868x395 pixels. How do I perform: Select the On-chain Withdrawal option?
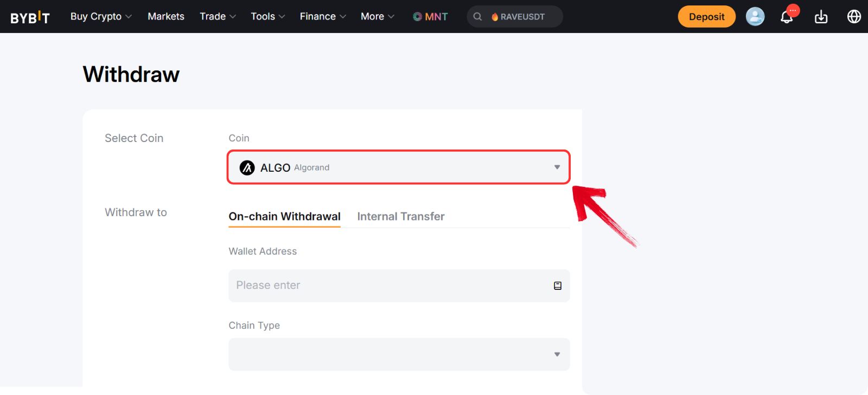coord(284,216)
